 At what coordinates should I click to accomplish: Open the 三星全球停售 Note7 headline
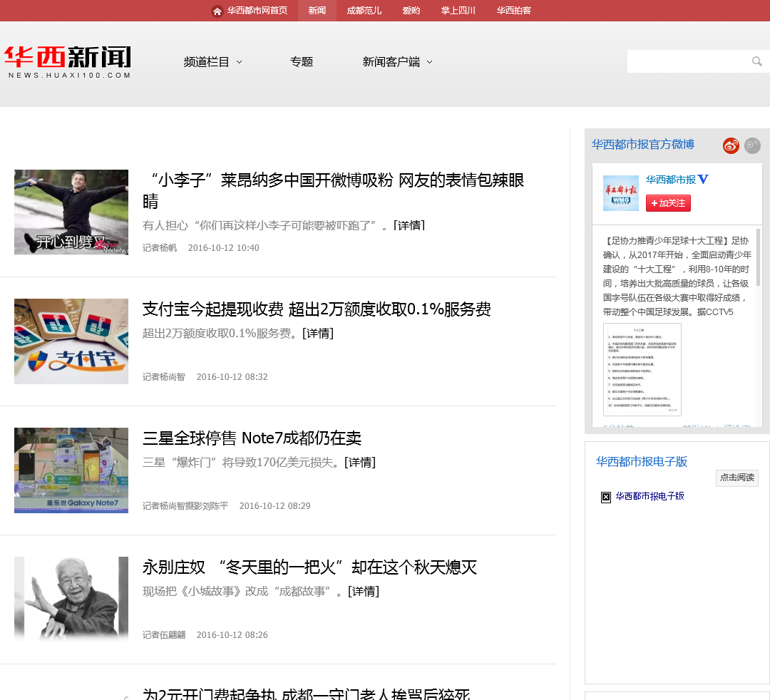coord(252,438)
